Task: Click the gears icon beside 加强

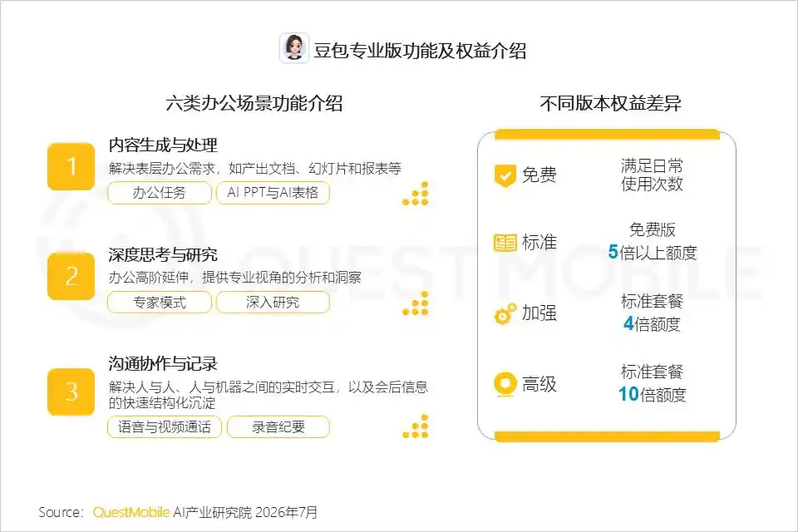Action: coord(505,313)
